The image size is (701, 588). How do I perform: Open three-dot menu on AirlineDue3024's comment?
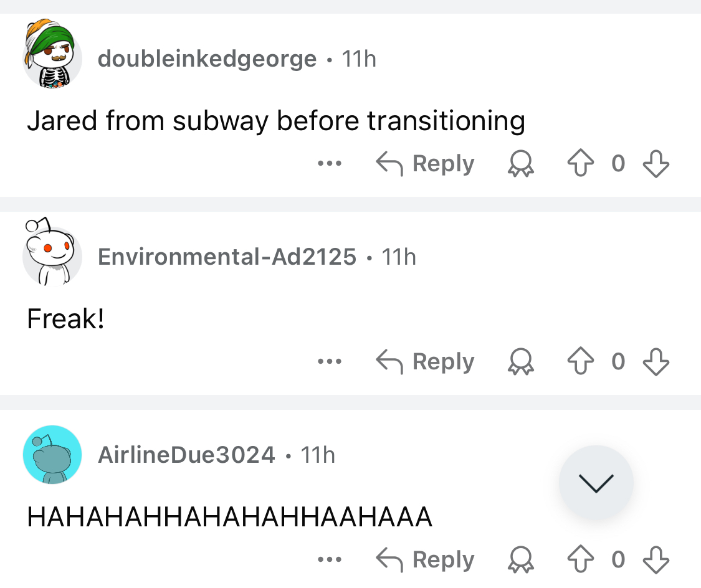(x=329, y=559)
